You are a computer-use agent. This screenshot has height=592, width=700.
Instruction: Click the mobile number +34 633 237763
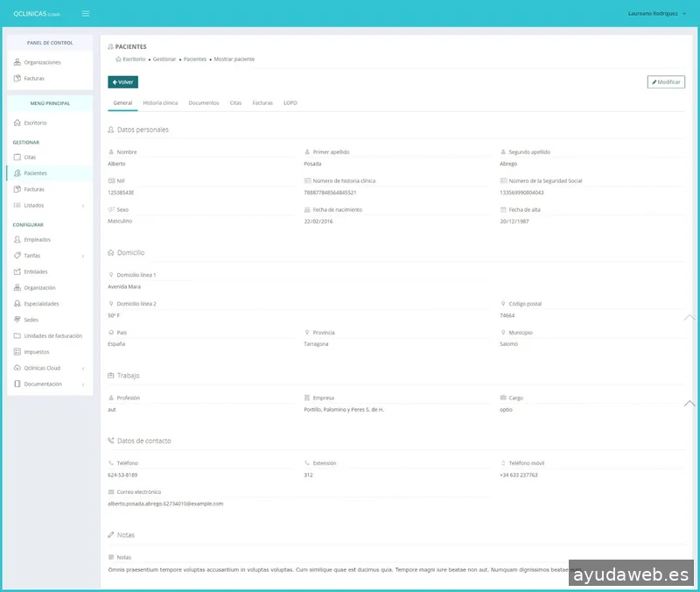[519, 476]
